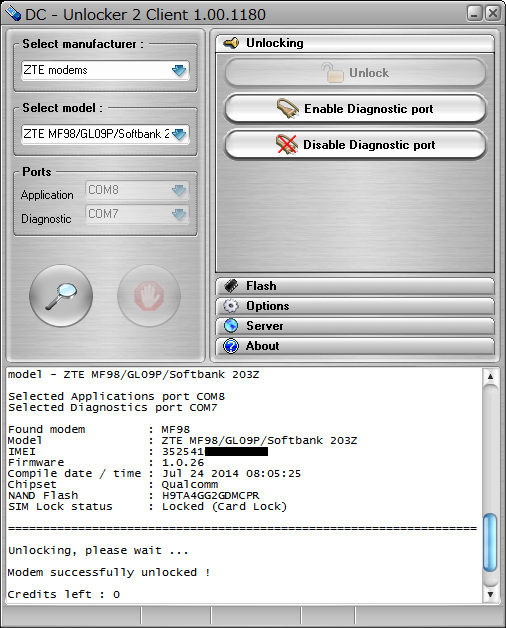Click the red hand stop button
Viewport: 506px width, 628px height.
pos(149,296)
